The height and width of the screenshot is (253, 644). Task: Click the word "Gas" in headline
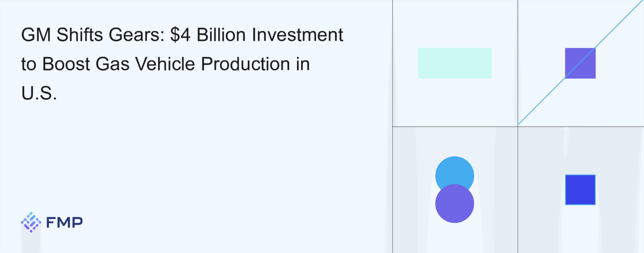tap(112, 64)
